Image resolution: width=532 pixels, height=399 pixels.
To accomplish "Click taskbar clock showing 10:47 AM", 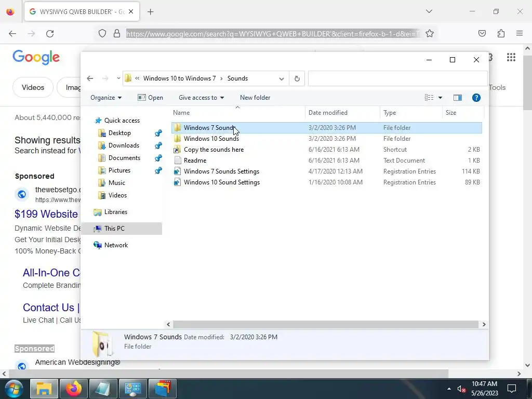I will tap(485, 389).
